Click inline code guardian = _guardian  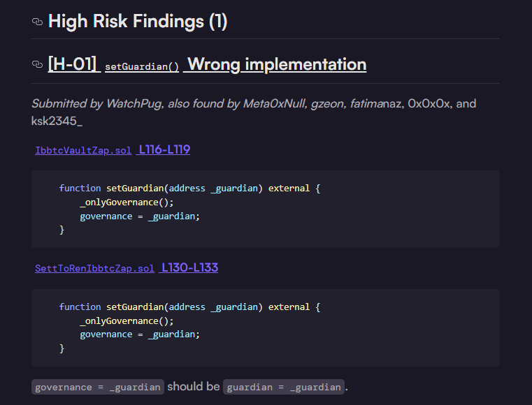pos(284,387)
